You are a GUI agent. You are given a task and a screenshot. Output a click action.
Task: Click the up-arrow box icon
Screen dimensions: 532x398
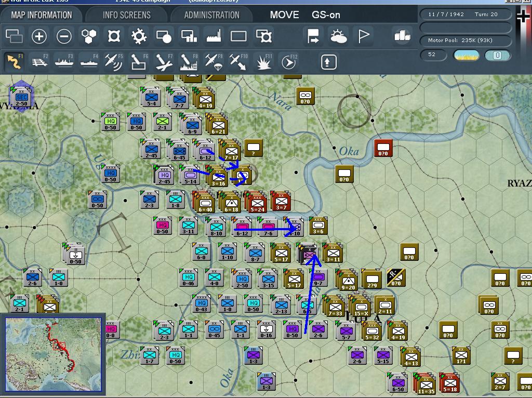328,62
